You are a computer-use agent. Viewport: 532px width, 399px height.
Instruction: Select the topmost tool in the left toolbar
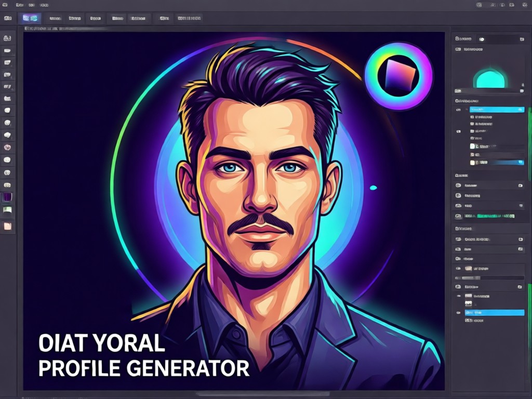tap(7, 38)
